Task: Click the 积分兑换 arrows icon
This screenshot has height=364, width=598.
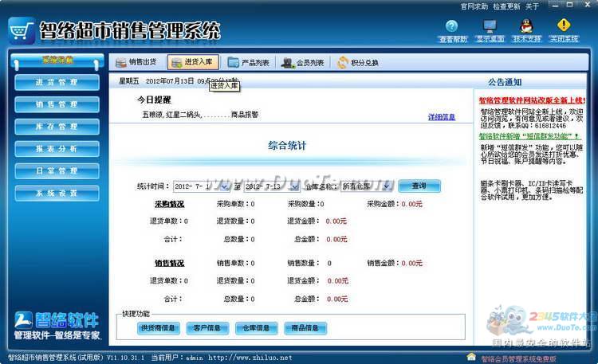Action: 343,62
